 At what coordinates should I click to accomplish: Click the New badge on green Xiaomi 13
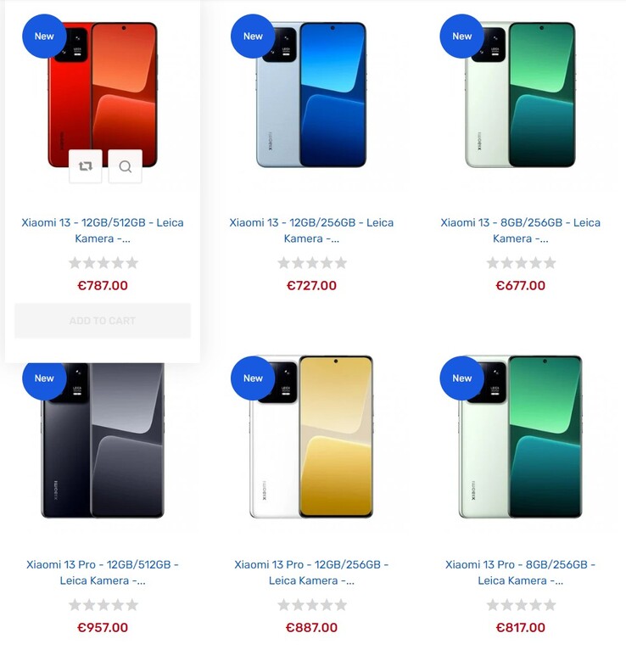click(462, 36)
